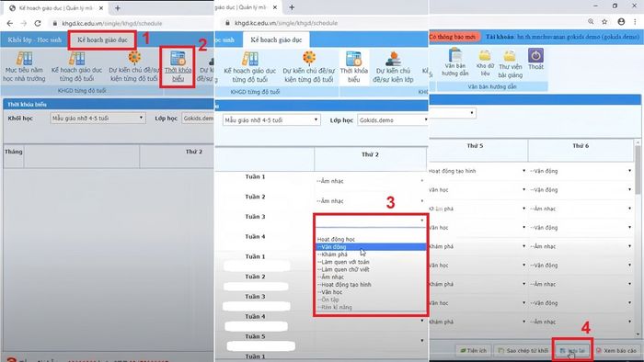Image resolution: width=644 pixels, height=362 pixels.
Task: Open the browser profile avatar icon
Action: tap(621, 21)
